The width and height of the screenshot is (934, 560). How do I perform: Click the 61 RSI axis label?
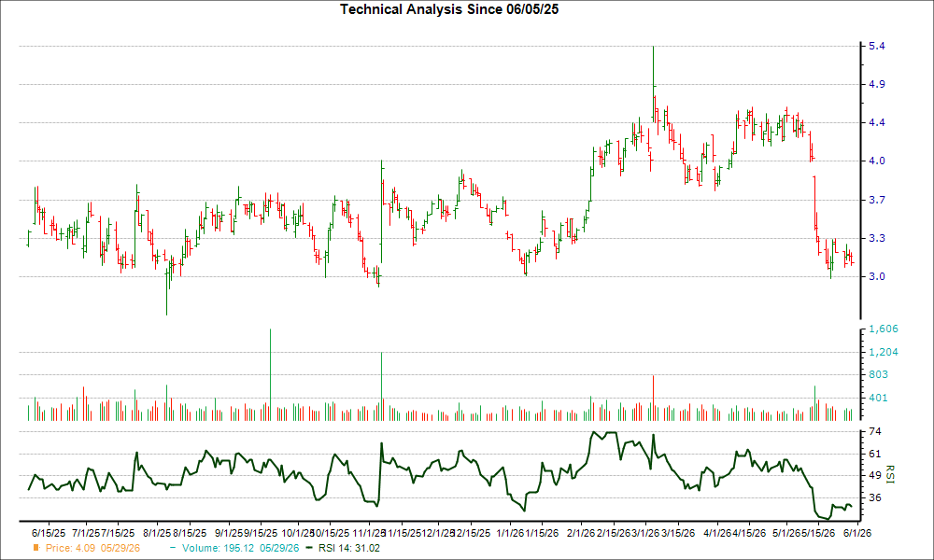tap(875, 455)
